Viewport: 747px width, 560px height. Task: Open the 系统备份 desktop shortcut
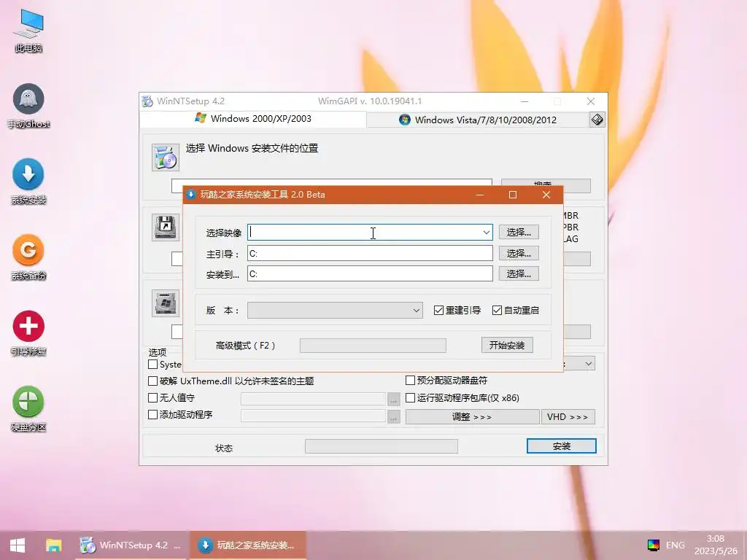click(x=28, y=257)
